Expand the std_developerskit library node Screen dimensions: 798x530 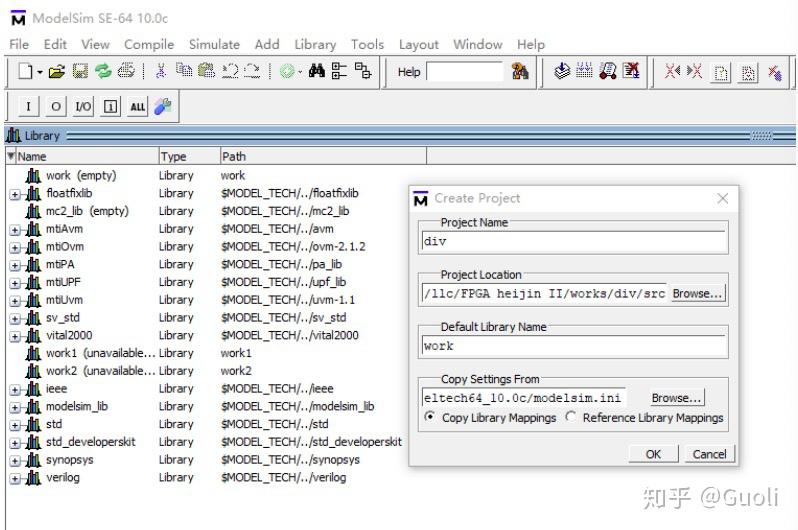pos(15,443)
